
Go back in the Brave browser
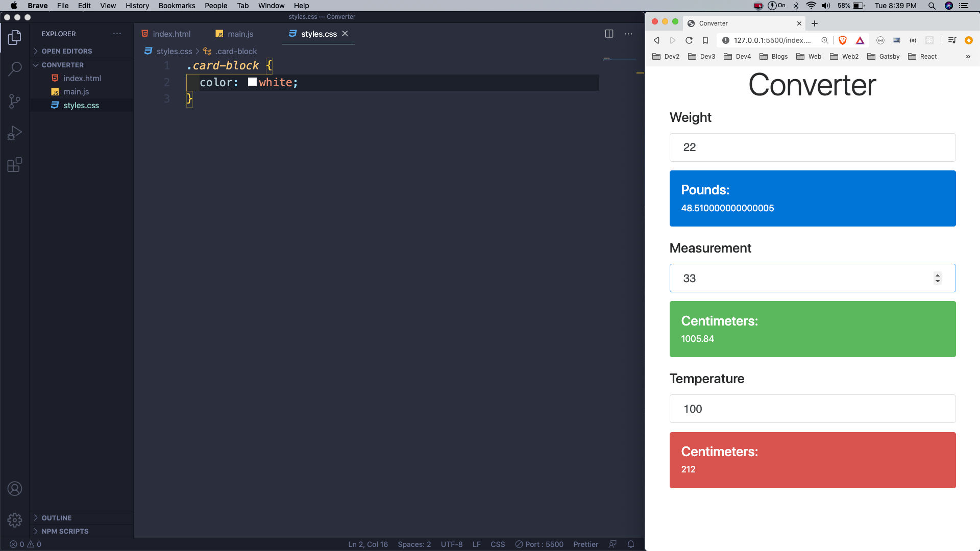click(x=656, y=40)
